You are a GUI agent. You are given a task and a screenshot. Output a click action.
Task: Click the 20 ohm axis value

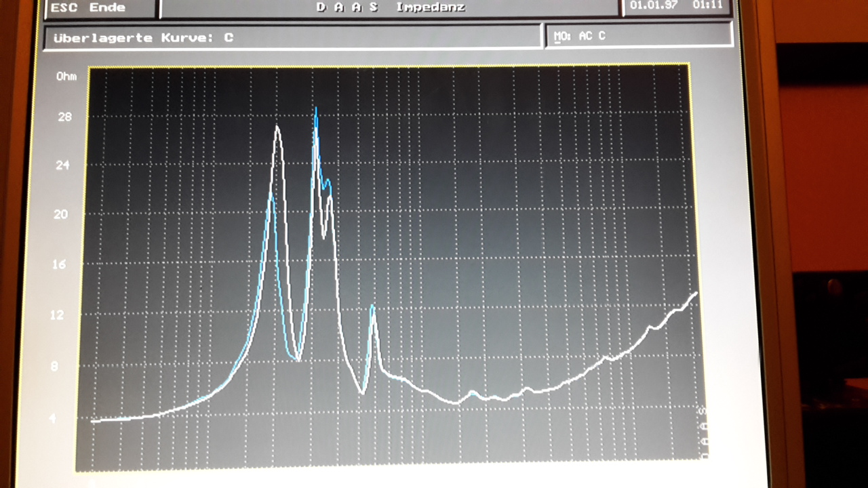point(61,214)
